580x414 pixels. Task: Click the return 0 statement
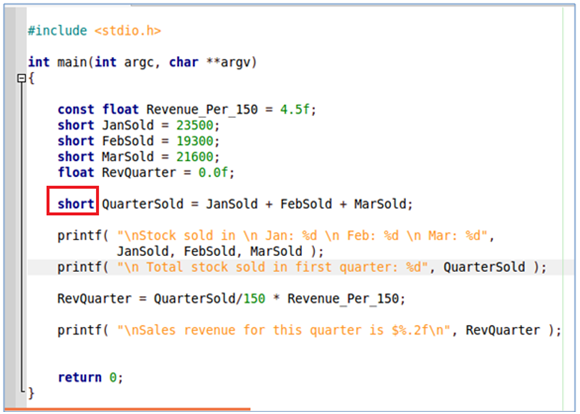(x=90, y=377)
